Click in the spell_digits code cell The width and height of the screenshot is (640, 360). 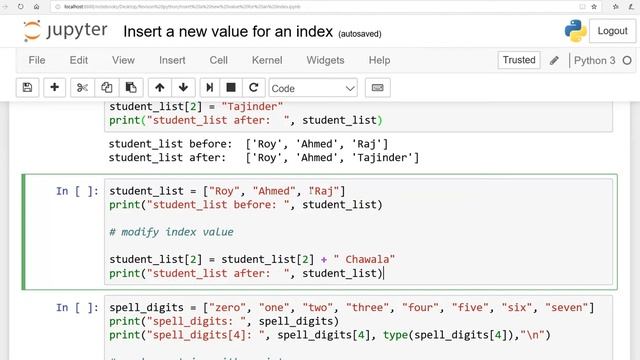pos(358,328)
